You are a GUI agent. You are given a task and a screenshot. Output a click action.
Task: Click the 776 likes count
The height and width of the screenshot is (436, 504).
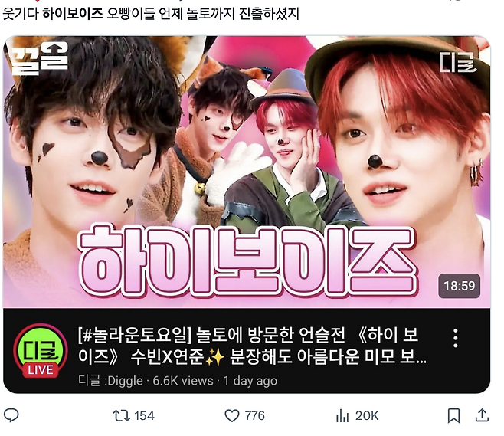point(254,416)
